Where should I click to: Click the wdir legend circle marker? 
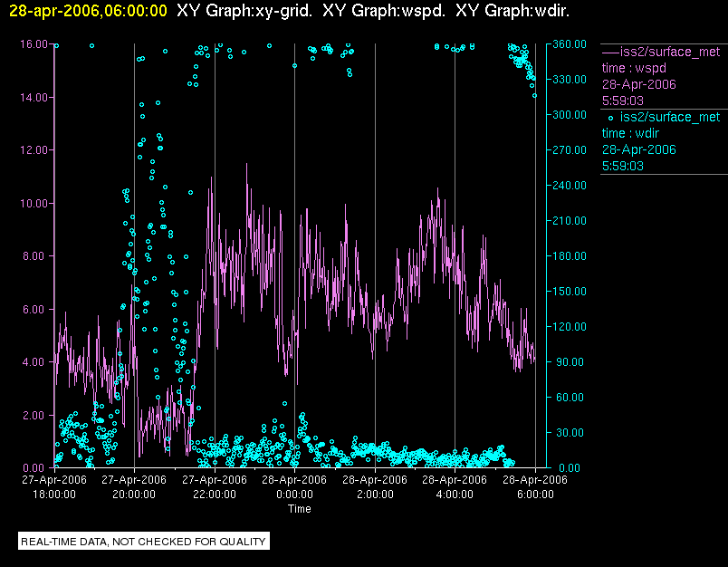point(610,119)
